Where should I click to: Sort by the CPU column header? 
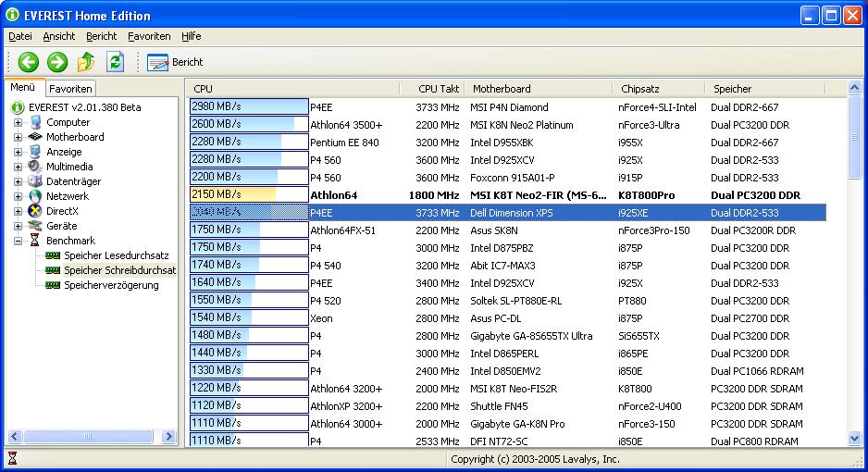coord(292,89)
